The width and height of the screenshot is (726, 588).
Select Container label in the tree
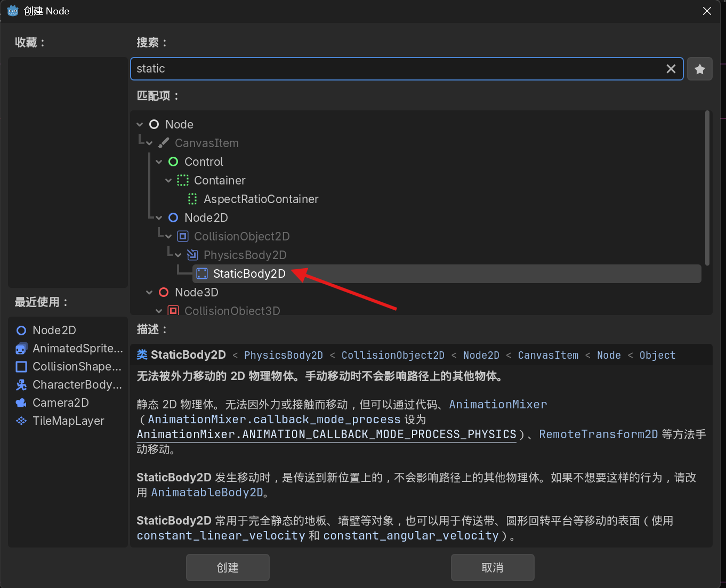[x=220, y=180]
